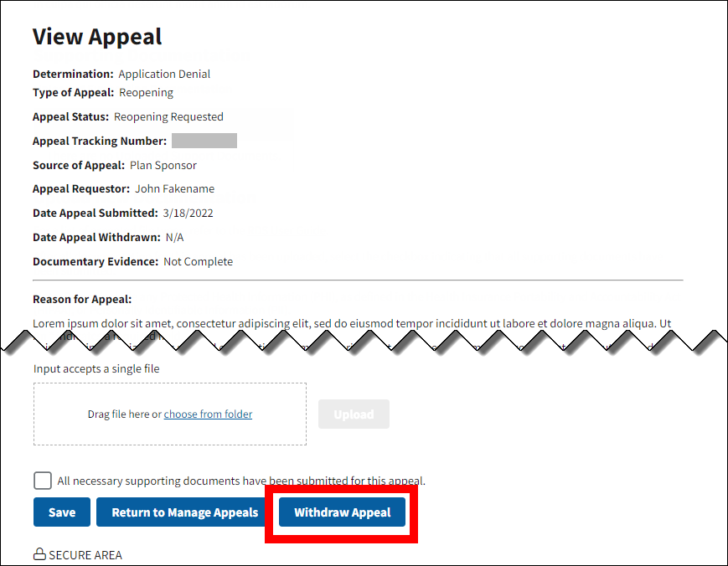Click the 3/18/2022 submitted date
This screenshot has width=728, height=566.
[188, 213]
